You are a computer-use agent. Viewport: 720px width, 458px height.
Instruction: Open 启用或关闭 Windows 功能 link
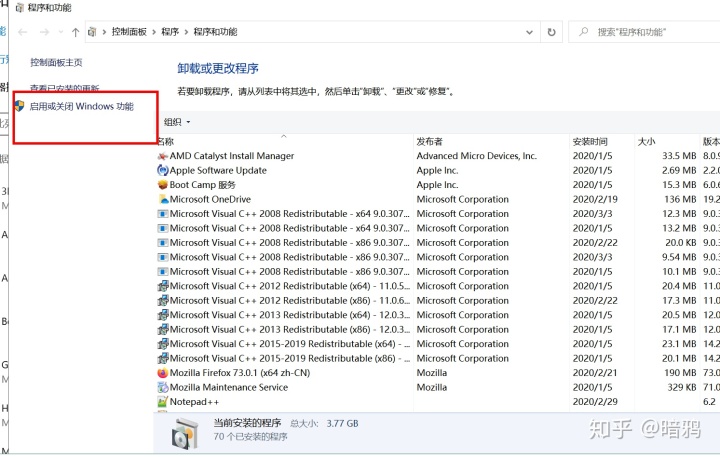pyautogui.click(x=81, y=107)
